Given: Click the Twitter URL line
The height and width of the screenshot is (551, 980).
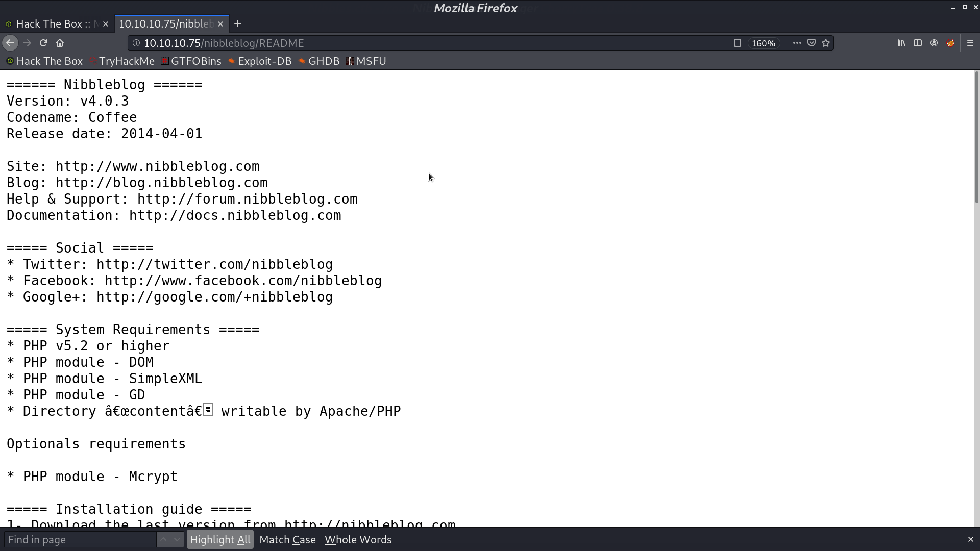Looking at the screenshot, I should coord(170,264).
